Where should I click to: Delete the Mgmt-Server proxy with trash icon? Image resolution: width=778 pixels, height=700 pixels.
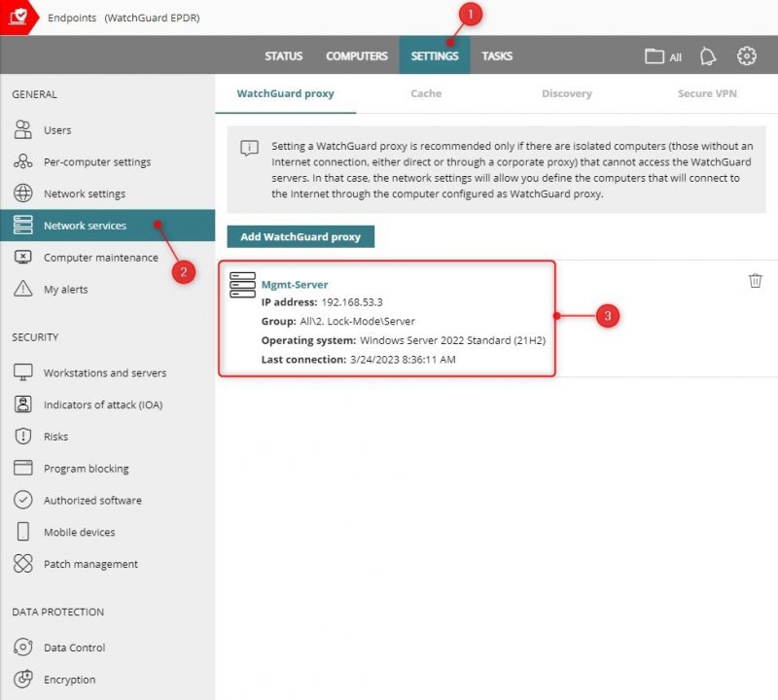click(x=756, y=280)
